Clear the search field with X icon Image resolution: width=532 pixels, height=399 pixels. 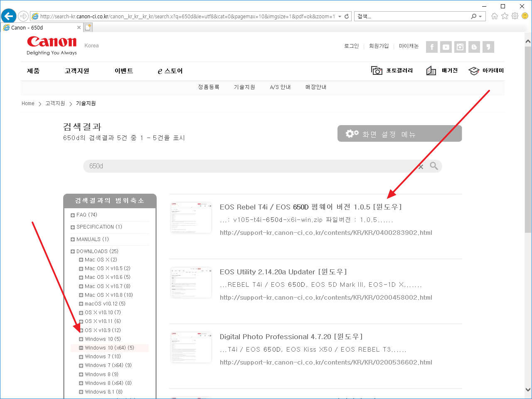click(421, 167)
